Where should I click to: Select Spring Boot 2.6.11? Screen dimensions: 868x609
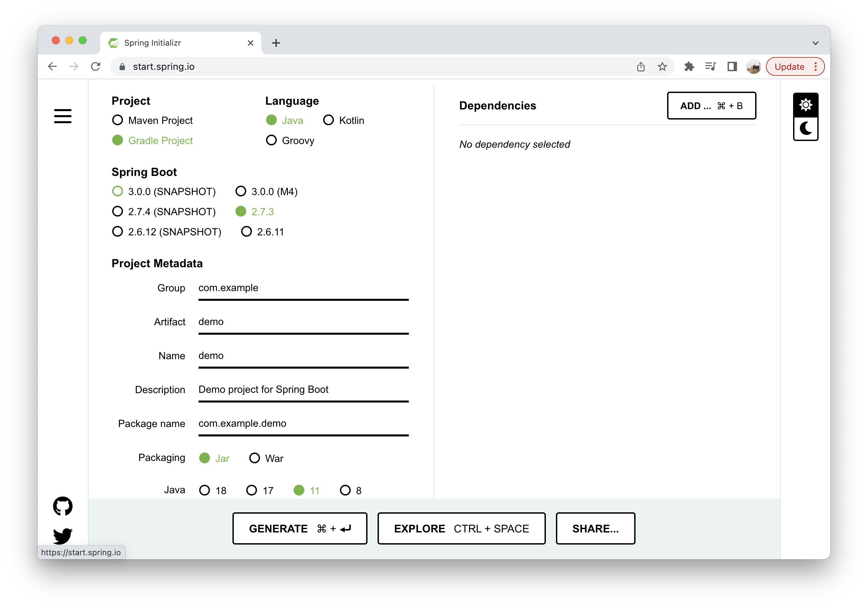tap(262, 232)
